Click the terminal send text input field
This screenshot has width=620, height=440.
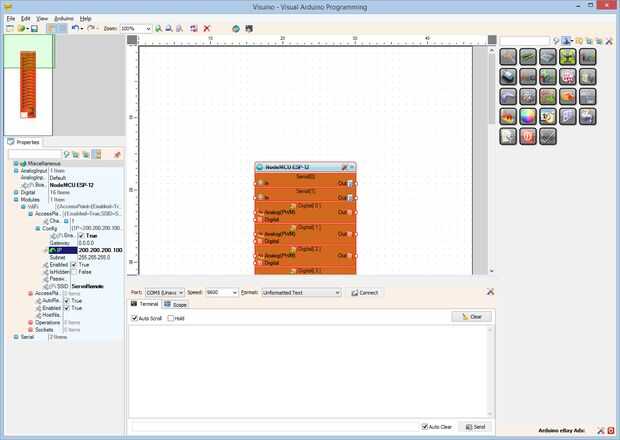click(274, 427)
